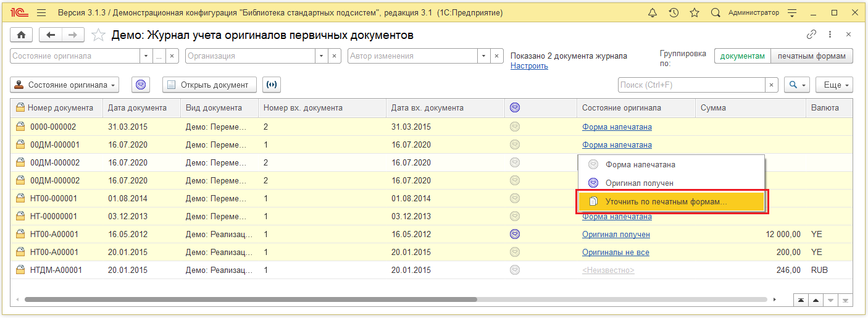Open search options dropdown with magnifier
This screenshot has width=868, height=318.
796,85
